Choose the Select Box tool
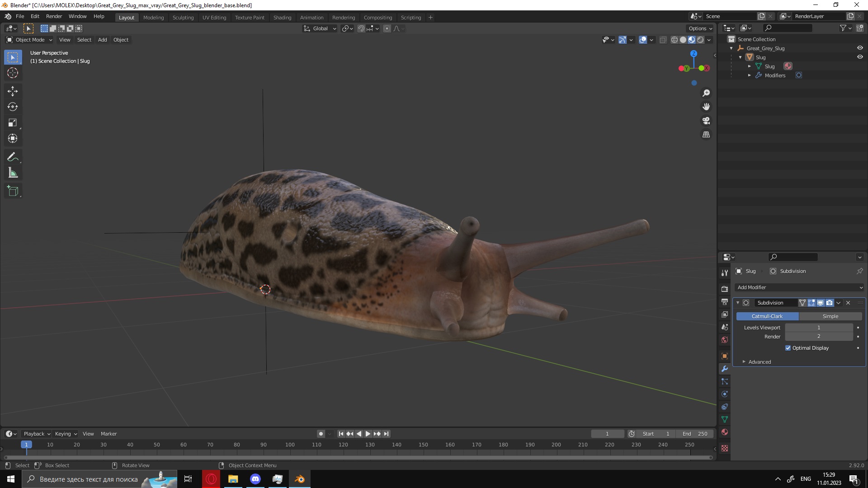This screenshot has height=488, width=868. pos(13,57)
